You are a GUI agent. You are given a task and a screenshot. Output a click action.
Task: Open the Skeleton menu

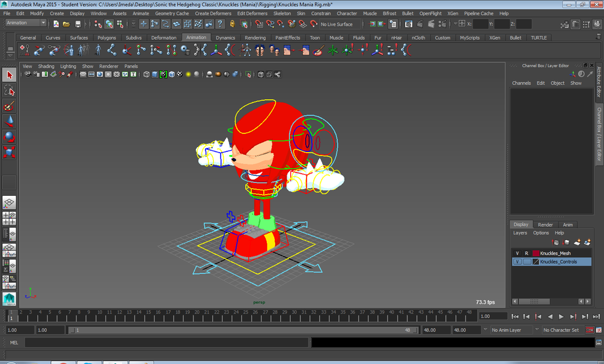tap(282, 13)
